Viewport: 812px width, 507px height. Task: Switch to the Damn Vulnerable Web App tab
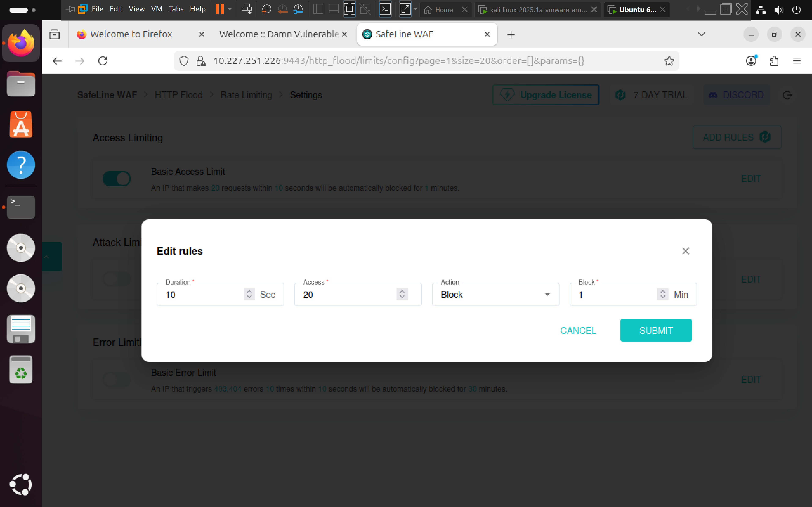[x=278, y=34]
